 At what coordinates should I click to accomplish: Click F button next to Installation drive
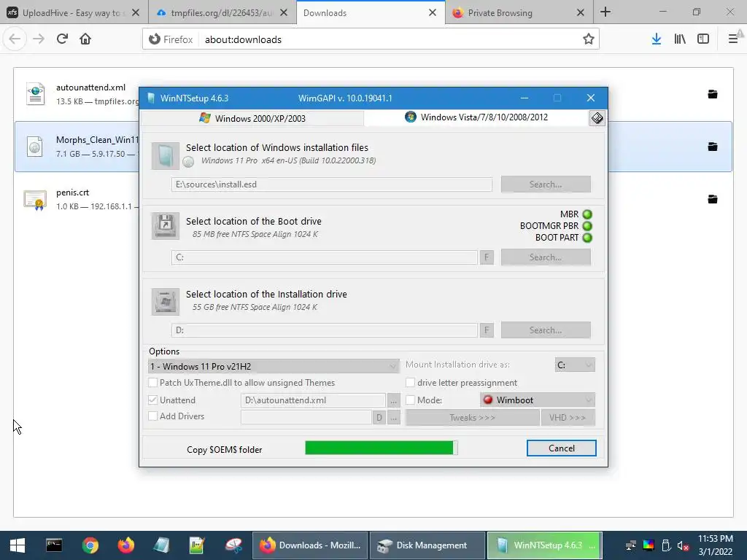487,330
